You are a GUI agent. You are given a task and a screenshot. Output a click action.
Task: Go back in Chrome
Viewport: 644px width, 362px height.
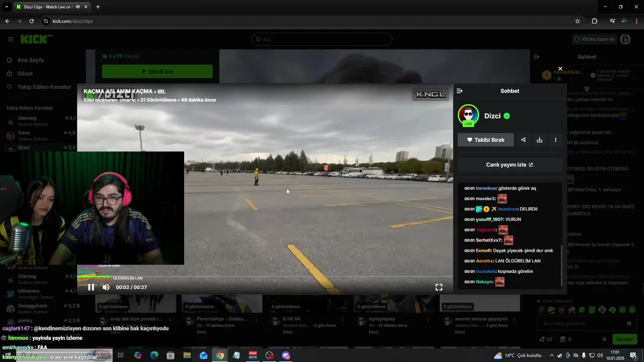tap(7, 21)
